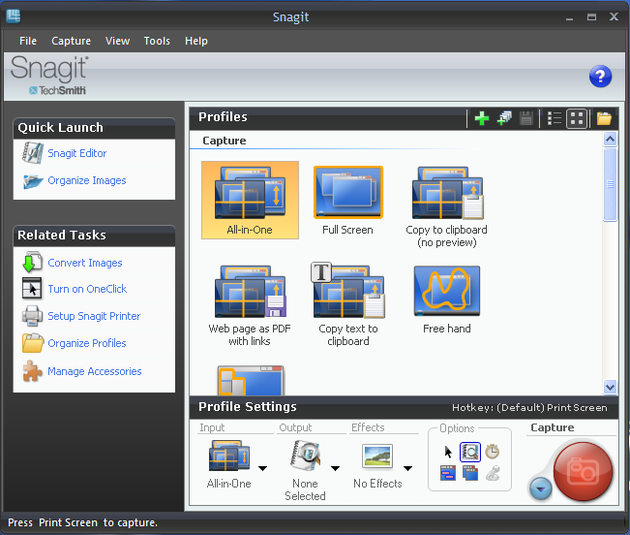The height and width of the screenshot is (535, 630).
Task: Open the View menu
Action: 117,41
